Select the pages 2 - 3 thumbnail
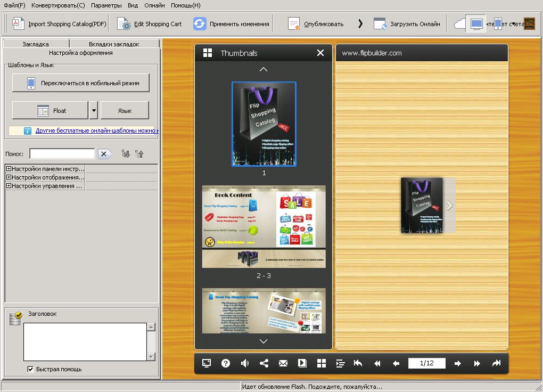Image resolution: width=543 pixels, height=392 pixels. [264, 226]
